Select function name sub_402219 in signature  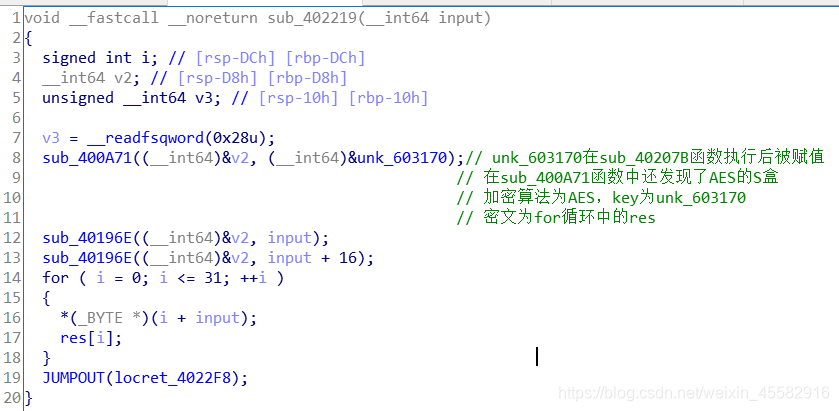[313, 18]
